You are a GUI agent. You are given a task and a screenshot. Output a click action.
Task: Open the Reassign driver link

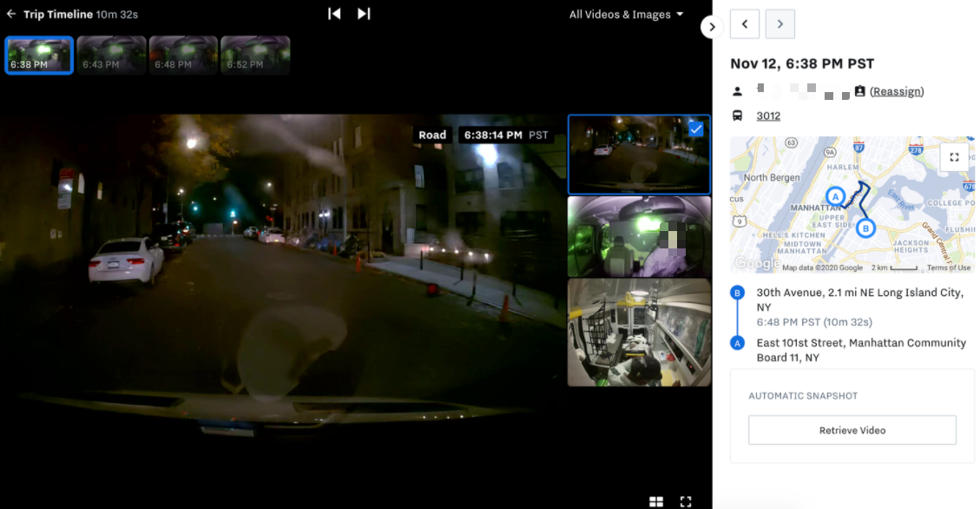[x=897, y=90]
